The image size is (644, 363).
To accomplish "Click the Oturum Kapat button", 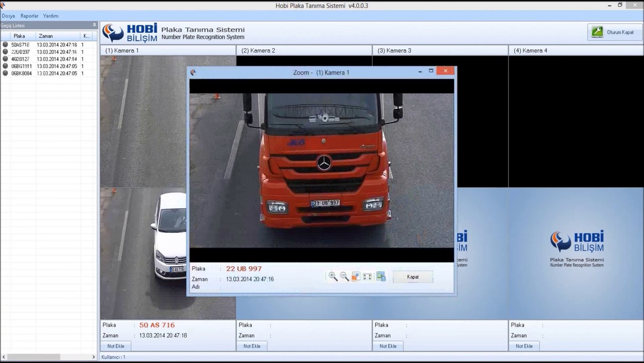I will coord(614,32).
